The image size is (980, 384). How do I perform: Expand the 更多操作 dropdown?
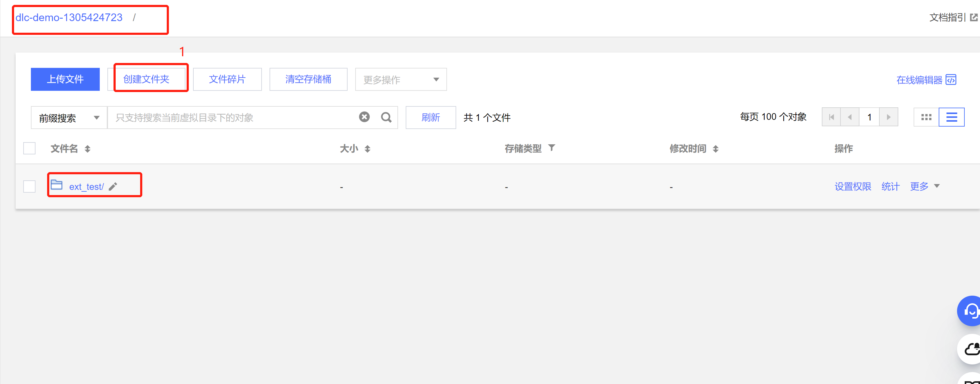(x=401, y=80)
